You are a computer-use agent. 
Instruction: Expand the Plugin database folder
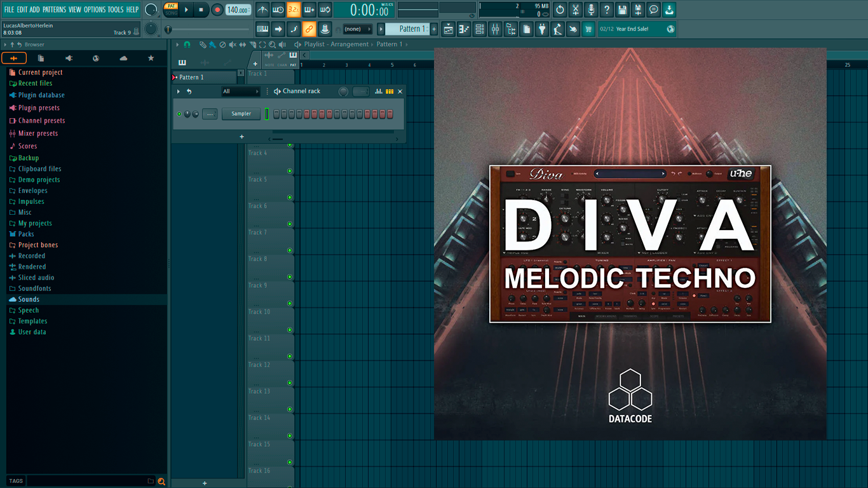click(x=41, y=95)
